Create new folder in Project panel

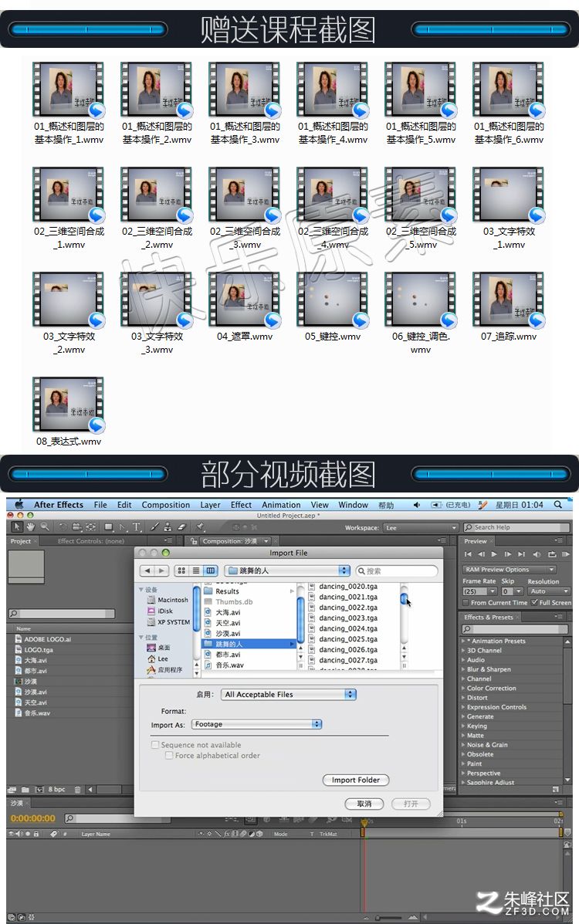25,789
